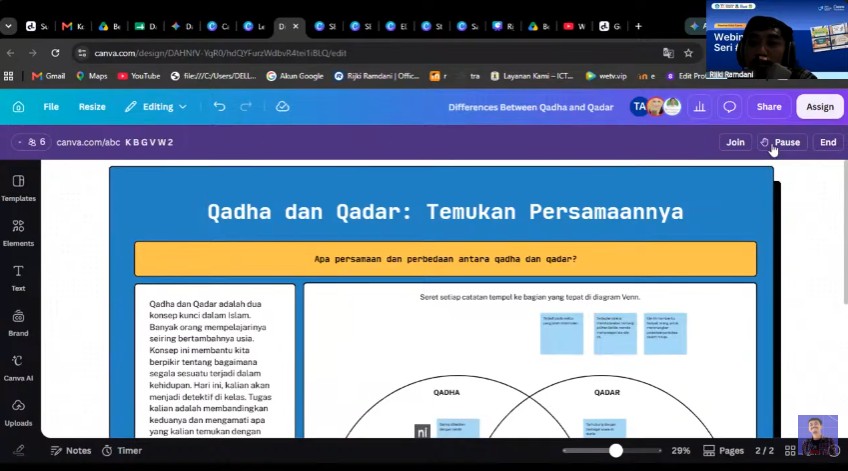Select the slide title Qadha dan Qadar text
This screenshot has height=471, width=848.
coord(445,211)
